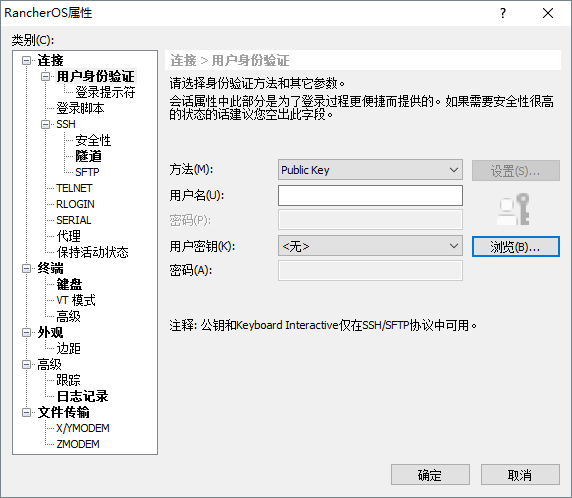The width and height of the screenshot is (572, 498).
Task: Collapse the 文件传输 tree node
Action: point(26,412)
